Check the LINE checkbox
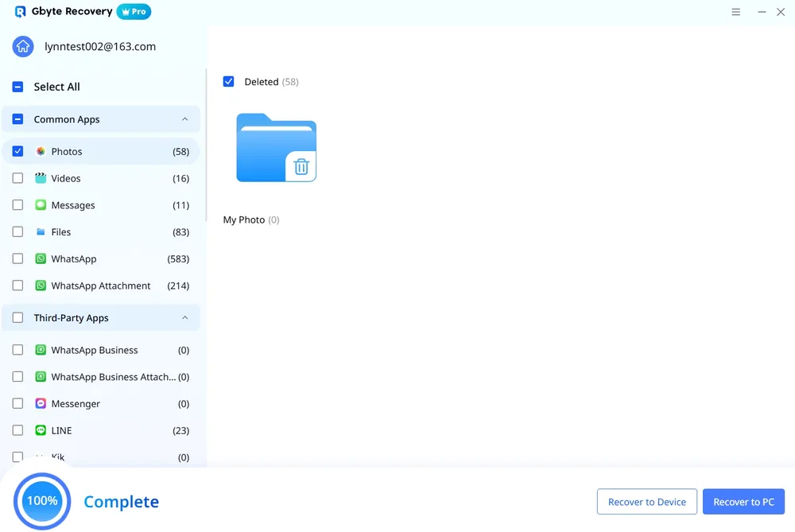Screen dimensions: 795x532 [17, 430]
